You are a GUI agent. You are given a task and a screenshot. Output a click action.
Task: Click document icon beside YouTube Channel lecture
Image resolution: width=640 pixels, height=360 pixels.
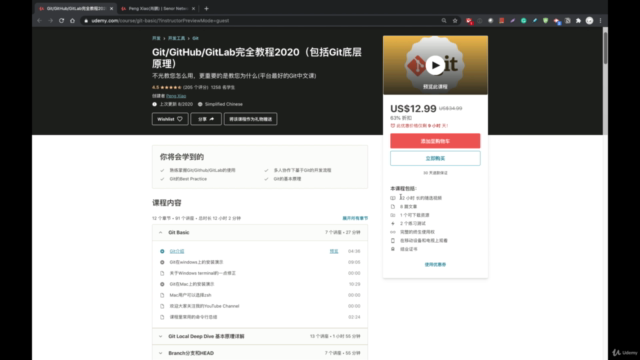click(162, 306)
